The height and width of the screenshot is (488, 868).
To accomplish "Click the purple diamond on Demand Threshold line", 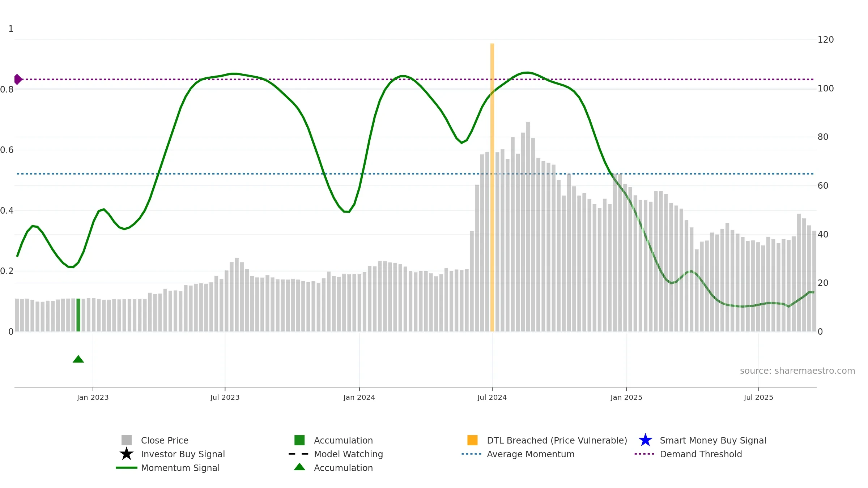I will pyautogui.click(x=18, y=79).
